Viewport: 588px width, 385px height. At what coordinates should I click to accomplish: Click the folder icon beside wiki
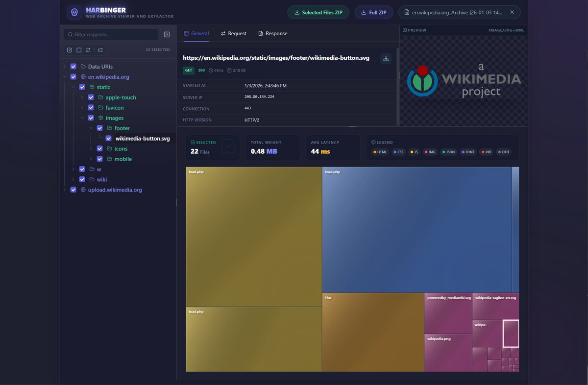coord(92,180)
